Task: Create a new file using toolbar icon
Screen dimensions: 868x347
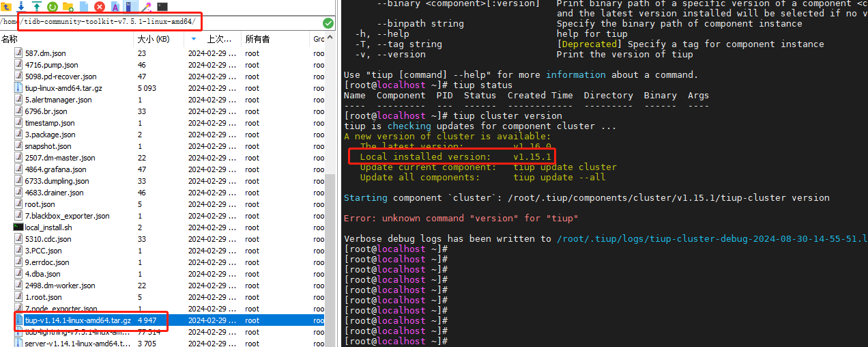Action: point(84,6)
